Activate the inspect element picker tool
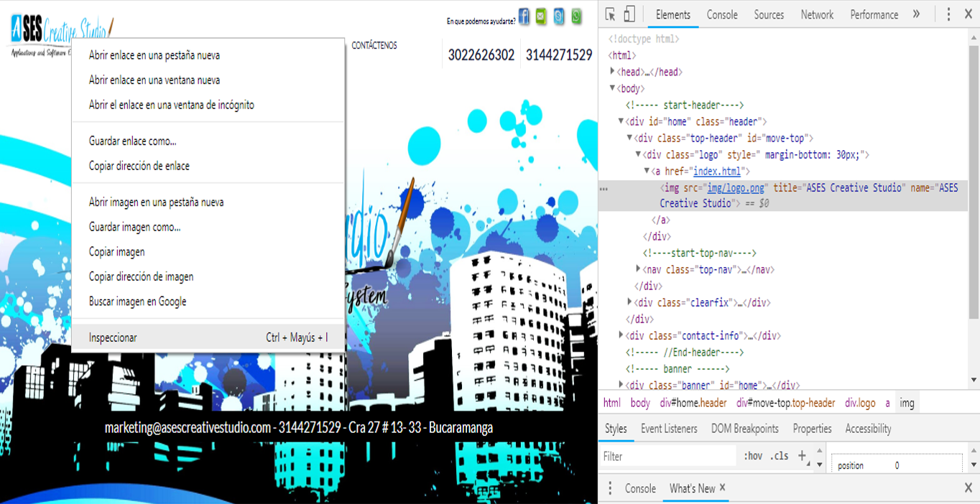 coord(610,14)
